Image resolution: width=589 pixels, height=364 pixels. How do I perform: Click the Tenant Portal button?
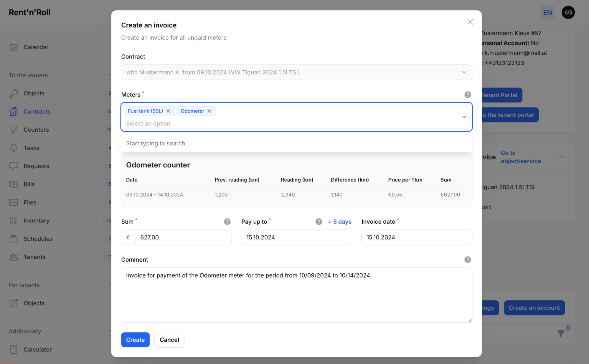tap(501, 95)
